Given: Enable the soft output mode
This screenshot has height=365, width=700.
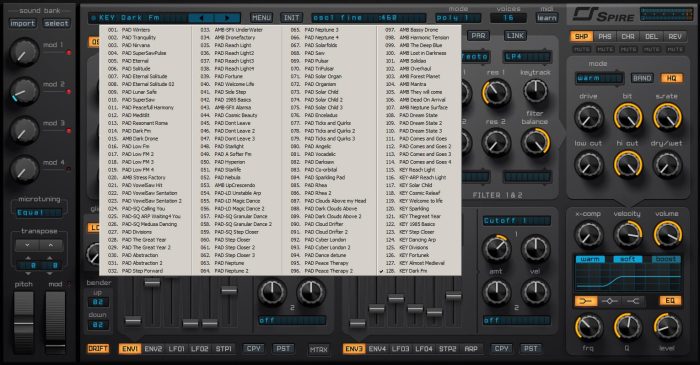Looking at the screenshot, I should (628, 259).
